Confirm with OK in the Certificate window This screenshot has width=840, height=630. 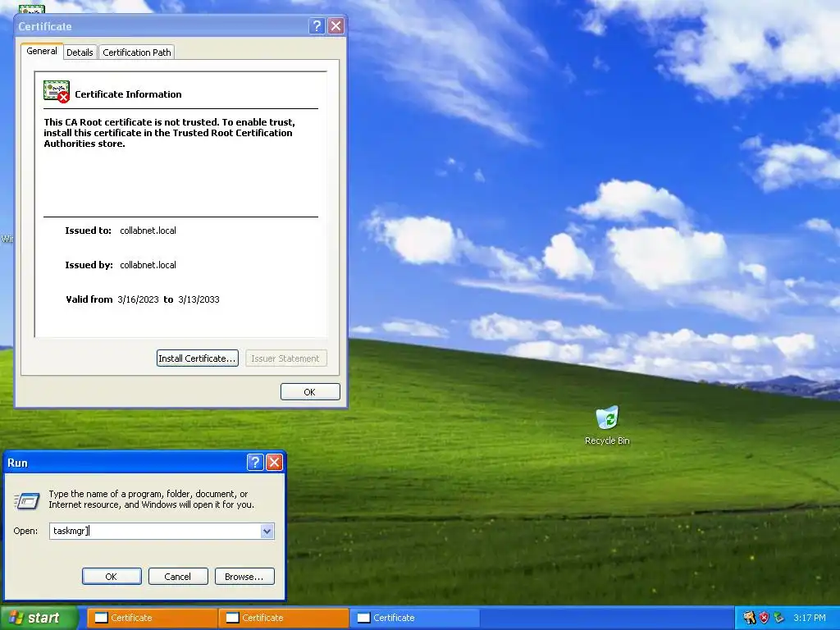(310, 391)
